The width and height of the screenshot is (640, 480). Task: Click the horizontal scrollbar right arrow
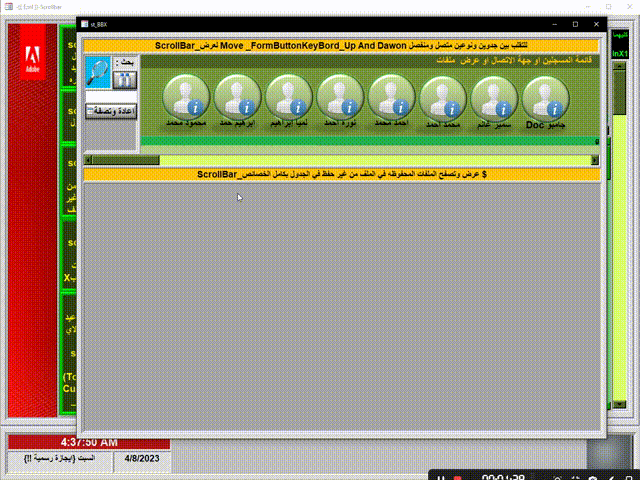pos(595,160)
